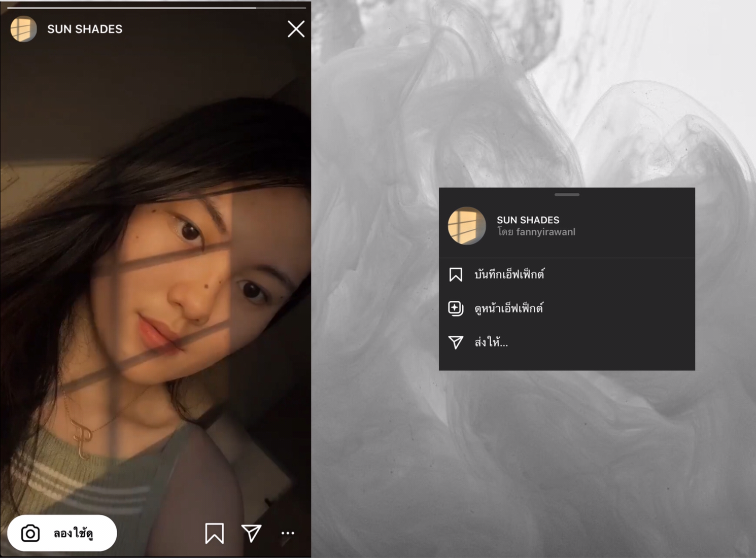
Task: Open the SUN SHADES avatar in story header
Action: coord(23,29)
